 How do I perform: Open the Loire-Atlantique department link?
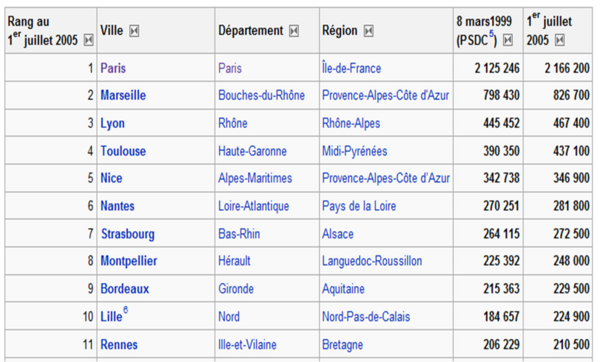pos(253,206)
